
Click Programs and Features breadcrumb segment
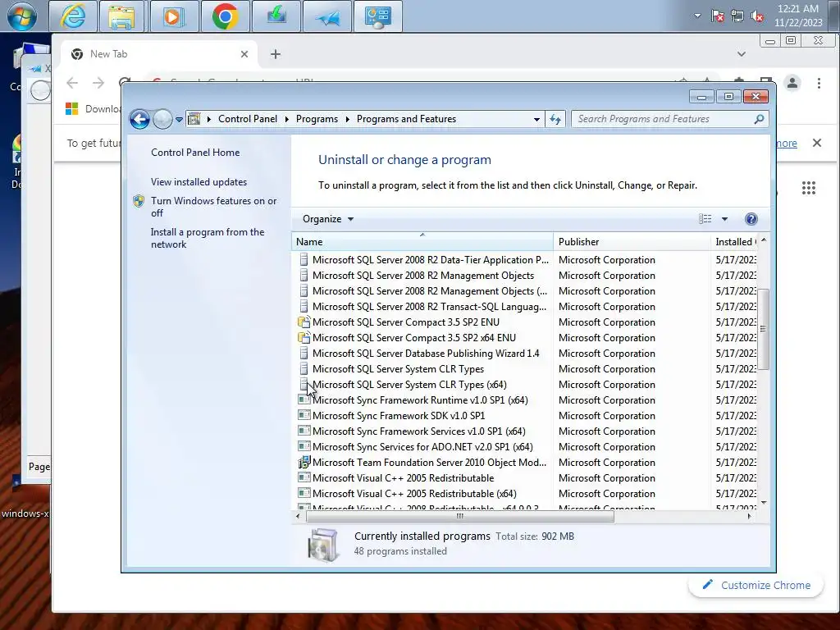tap(406, 119)
